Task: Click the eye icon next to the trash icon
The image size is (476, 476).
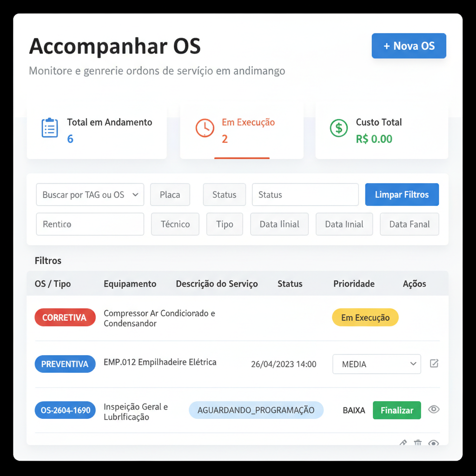Action: pyautogui.click(x=434, y=443)
